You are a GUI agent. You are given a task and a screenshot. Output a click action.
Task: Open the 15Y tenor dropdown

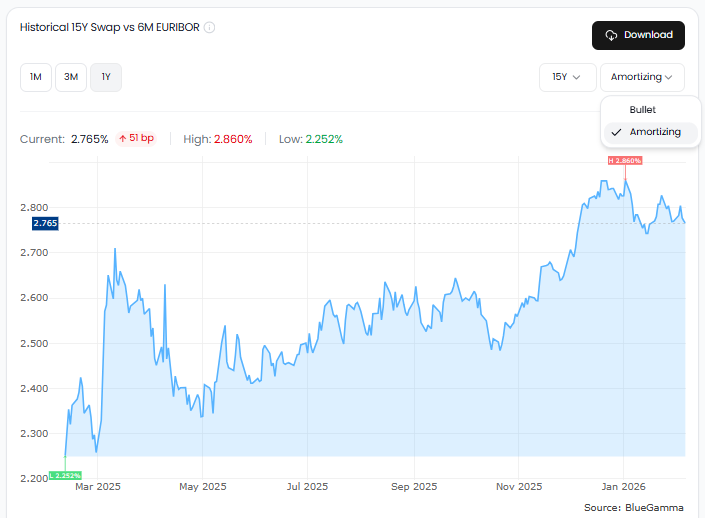[567, 77]
